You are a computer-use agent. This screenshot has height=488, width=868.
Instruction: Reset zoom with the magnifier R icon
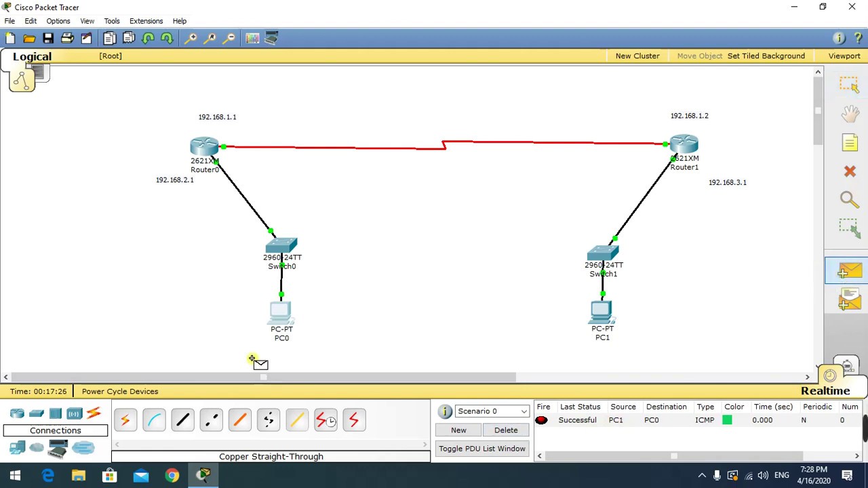(210, 39)
